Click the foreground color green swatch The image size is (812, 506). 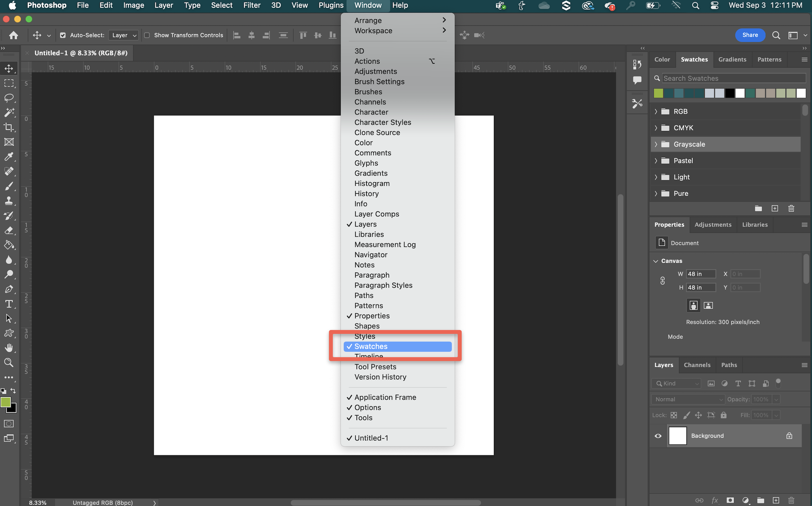6,402
